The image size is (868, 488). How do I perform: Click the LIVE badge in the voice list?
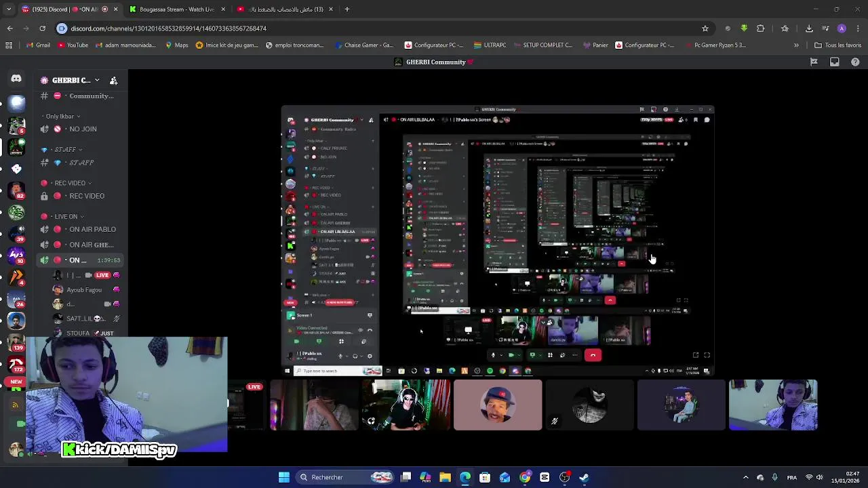pos(102,275)
